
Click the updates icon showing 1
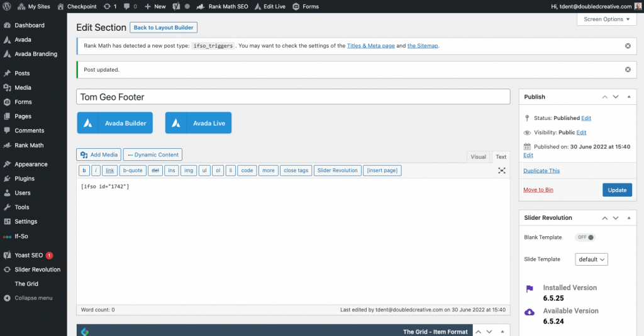coord(110,6)
